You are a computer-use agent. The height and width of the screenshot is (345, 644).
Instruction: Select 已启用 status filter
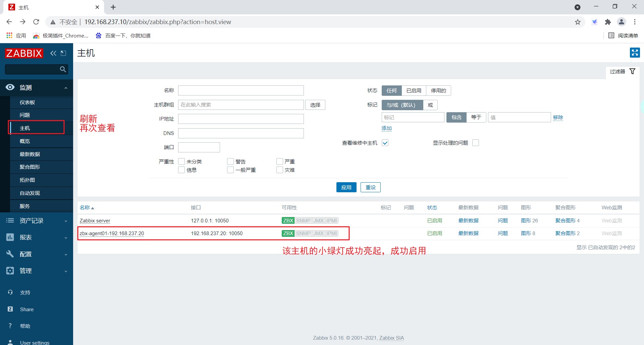click(x=414, y=90)
